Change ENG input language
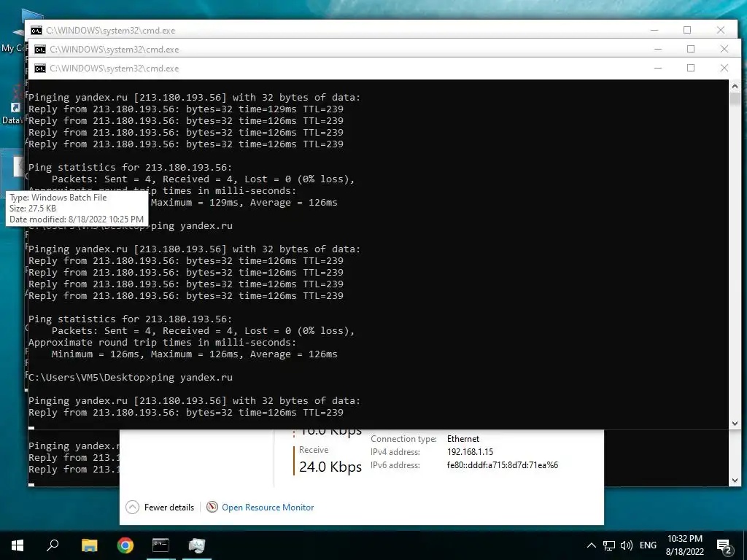This screenshot has width=747, height=560. pyautogui.click(x=648, y=545)
